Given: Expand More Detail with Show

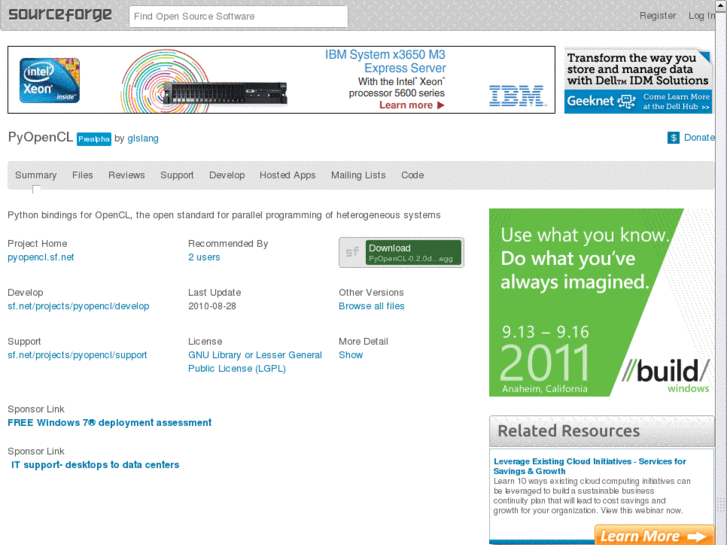Looking at the screenshot, I should 351,355.
